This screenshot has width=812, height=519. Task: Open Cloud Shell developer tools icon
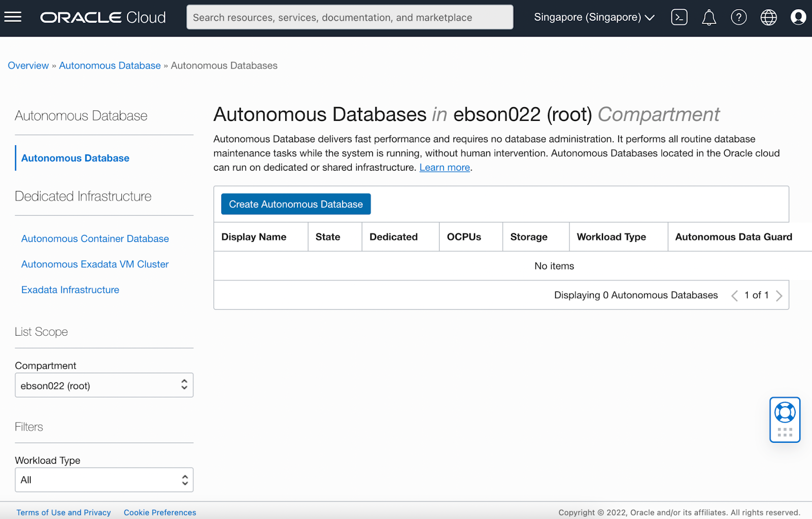[x=679, y=17]
